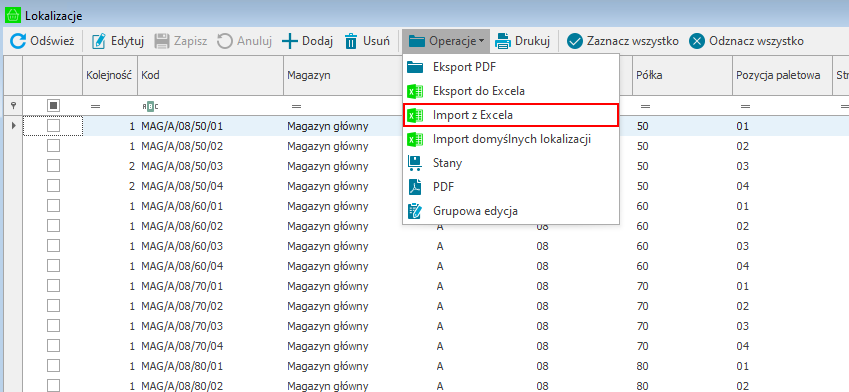This screenshot has width=849, height=392.
Task: Select the cell MAG/A/08/80/02
Action: coord(211,386)
